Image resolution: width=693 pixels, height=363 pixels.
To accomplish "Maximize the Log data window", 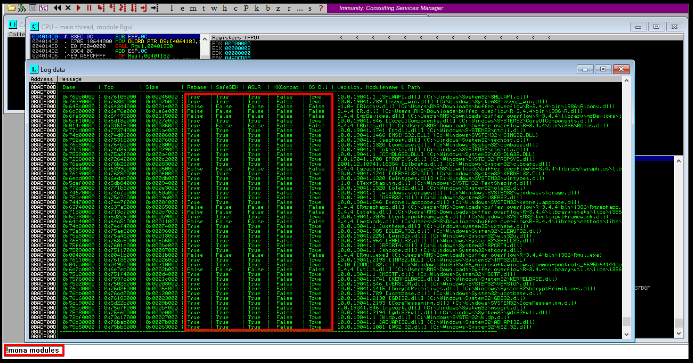I will point(603,69).
